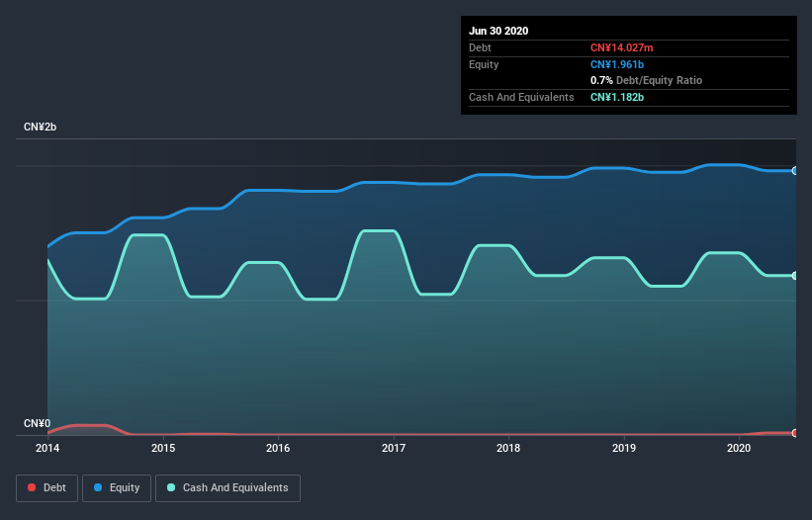Click the Equity label in tooltip

(484, 64)
